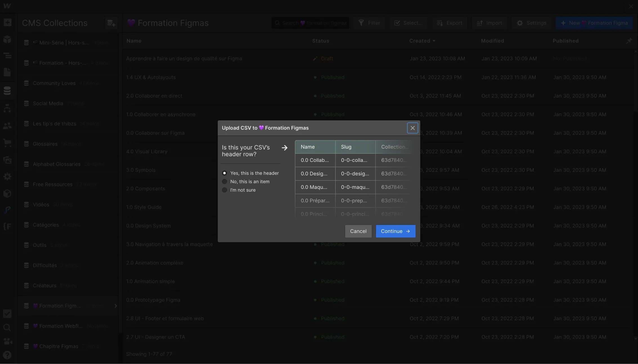The width and height of the screenshot is (638, 364).
Task: Open the Users icon in sidebar
Action: [7, 126]
